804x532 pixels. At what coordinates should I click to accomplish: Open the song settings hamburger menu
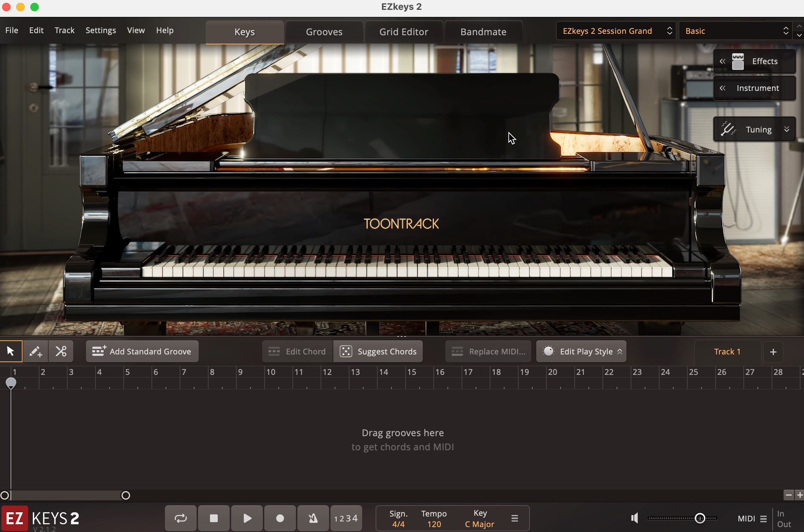point(515,519)
